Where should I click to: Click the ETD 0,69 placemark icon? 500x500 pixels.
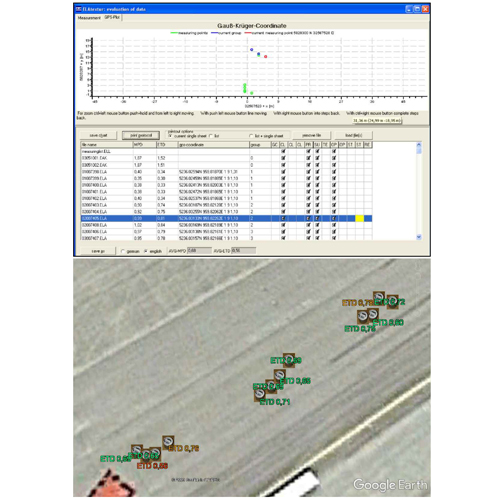(289, 360)
